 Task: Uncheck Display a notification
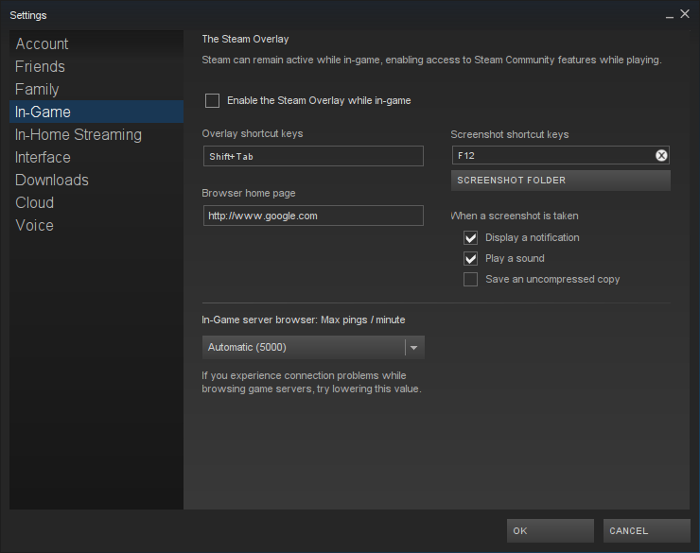coord(471,238)
